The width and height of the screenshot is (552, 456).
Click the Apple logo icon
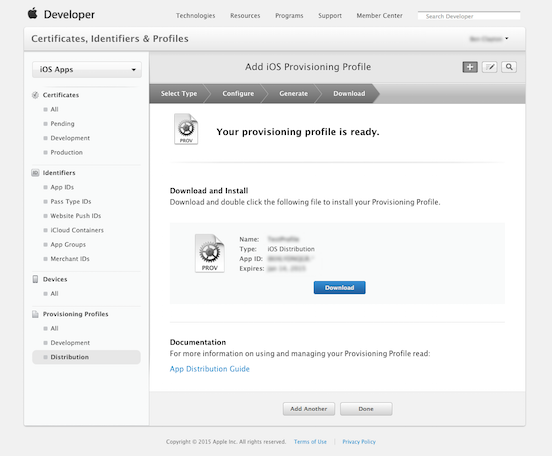pos(33,13)
